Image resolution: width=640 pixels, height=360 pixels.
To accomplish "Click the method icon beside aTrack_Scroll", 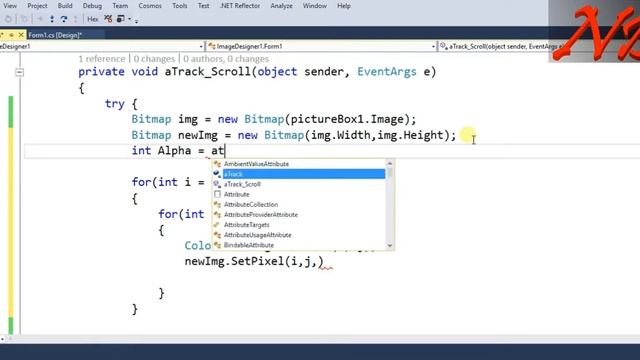I will coord(217,184).
